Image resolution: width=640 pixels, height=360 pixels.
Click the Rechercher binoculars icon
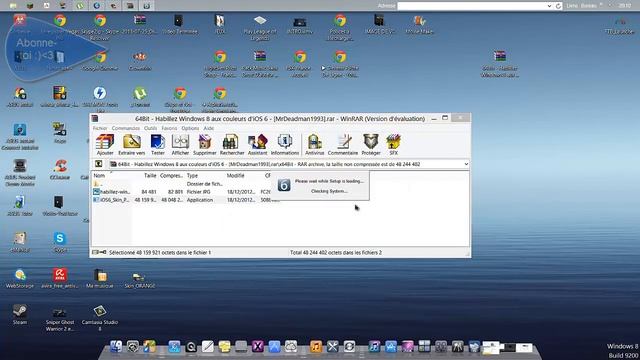(231, 145)
